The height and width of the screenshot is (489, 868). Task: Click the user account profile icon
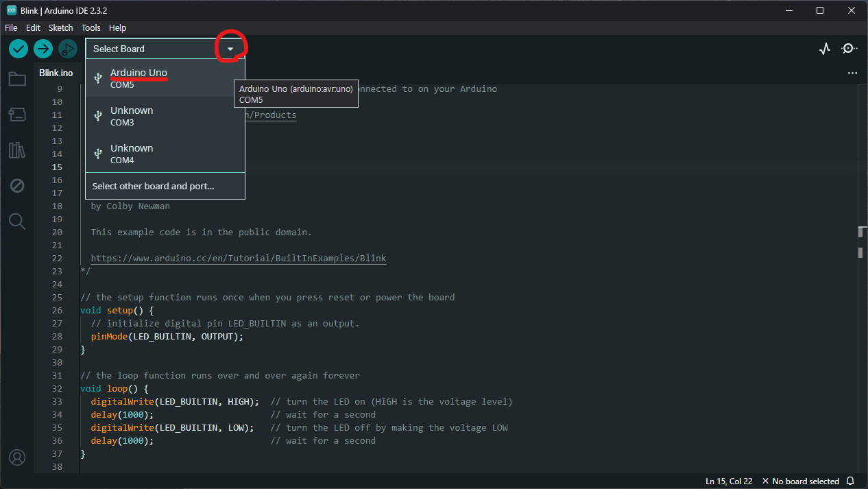17,457
